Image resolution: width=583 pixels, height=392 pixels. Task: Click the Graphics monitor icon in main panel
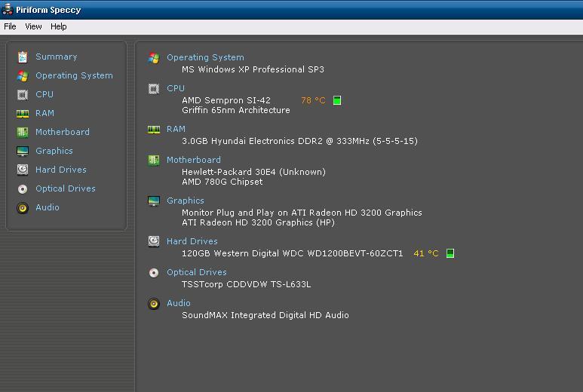tap(154, 201)
